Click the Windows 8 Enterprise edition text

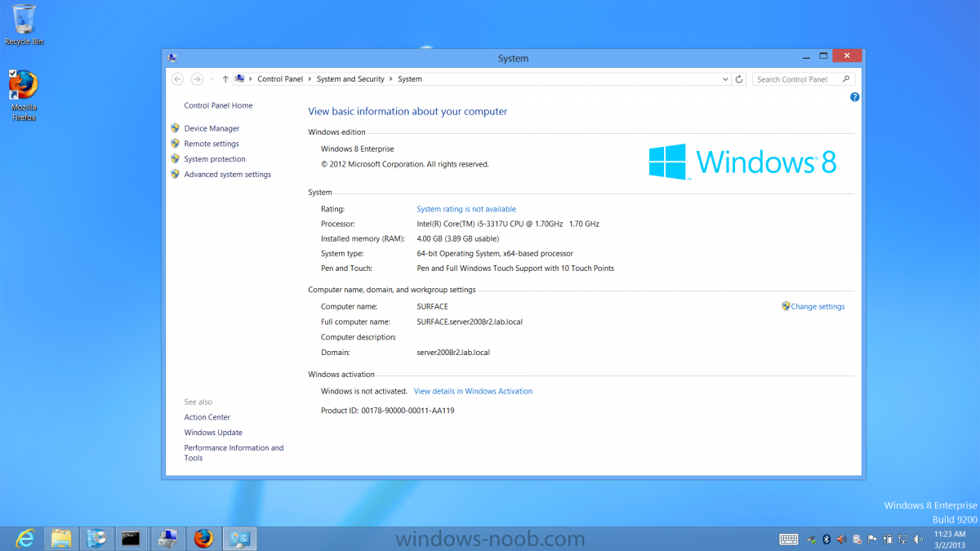(x=358, y=149)
